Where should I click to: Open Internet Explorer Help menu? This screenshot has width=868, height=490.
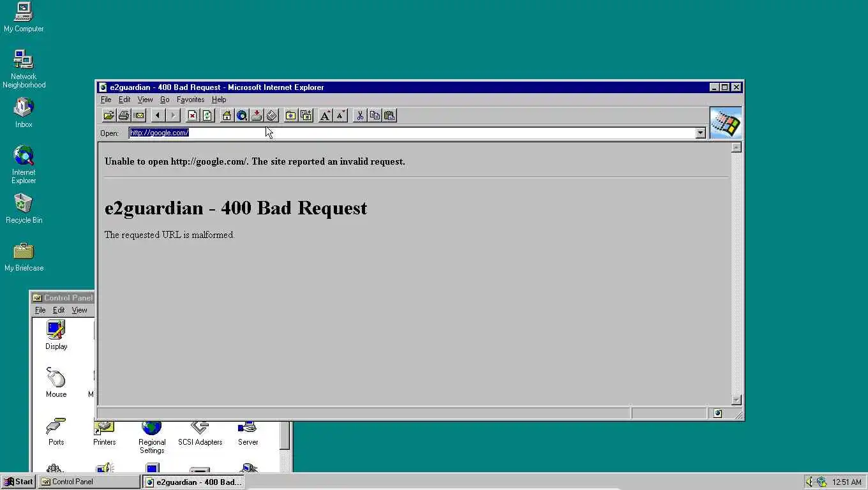click(x=219, y=100)
